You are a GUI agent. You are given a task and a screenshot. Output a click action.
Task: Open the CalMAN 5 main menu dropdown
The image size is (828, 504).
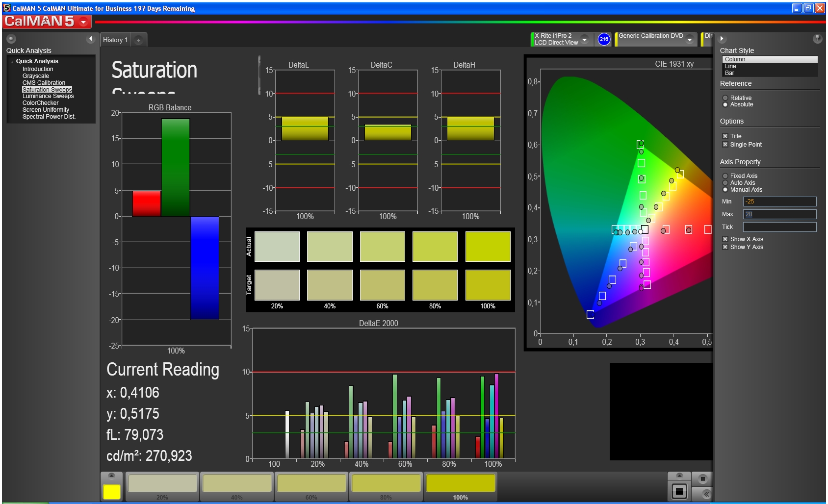(83, 22)
